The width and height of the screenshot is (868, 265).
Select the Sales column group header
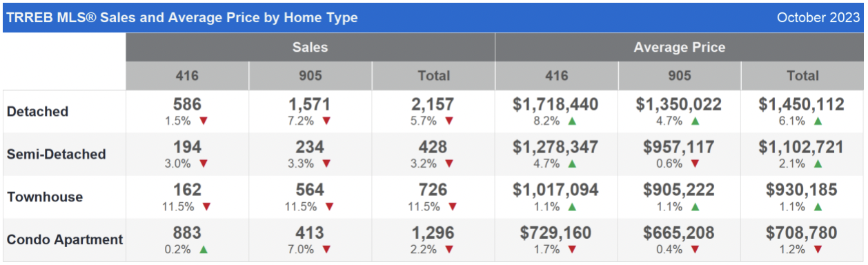pos(310,48)
